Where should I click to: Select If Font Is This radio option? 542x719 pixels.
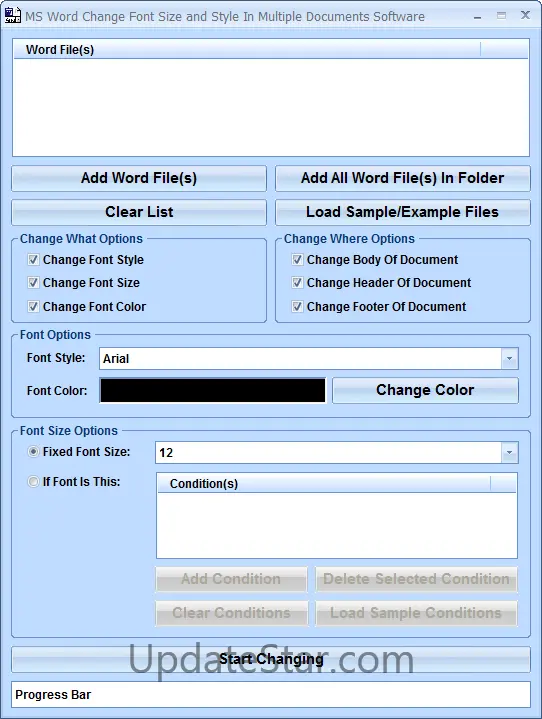[33, 481]
